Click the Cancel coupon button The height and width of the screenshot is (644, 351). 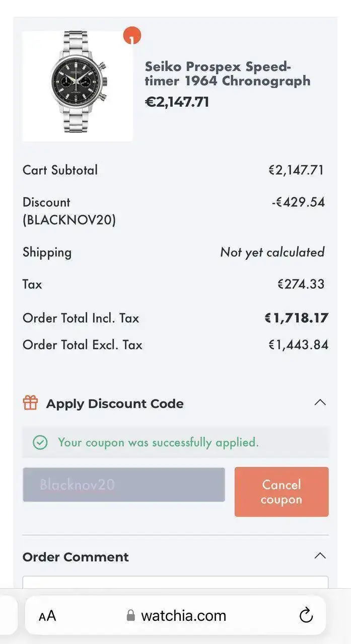[281, 492]
